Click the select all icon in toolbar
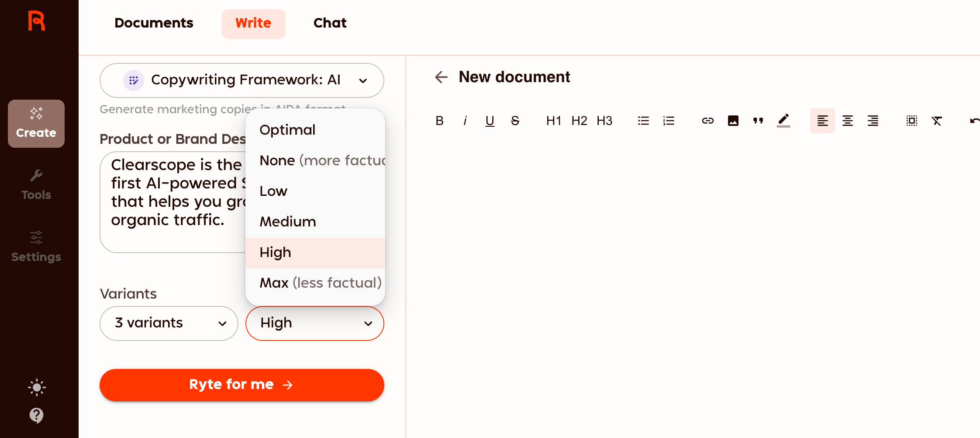Viewport: 980px width, 438px height. 912,121
